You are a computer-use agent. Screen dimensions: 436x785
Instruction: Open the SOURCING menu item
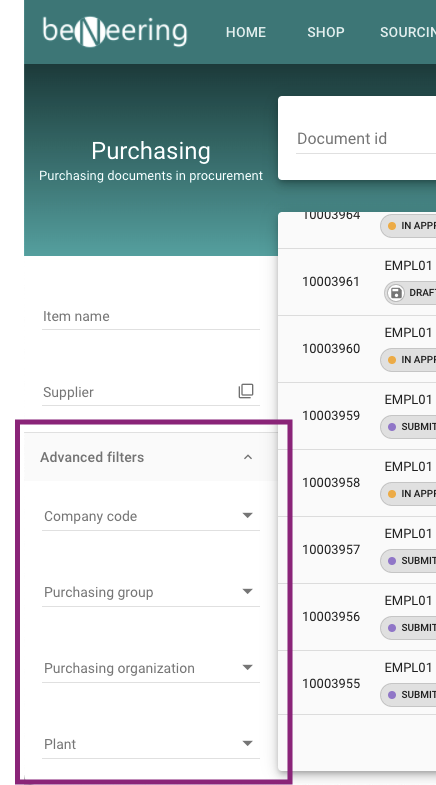[x=408, y=32]
